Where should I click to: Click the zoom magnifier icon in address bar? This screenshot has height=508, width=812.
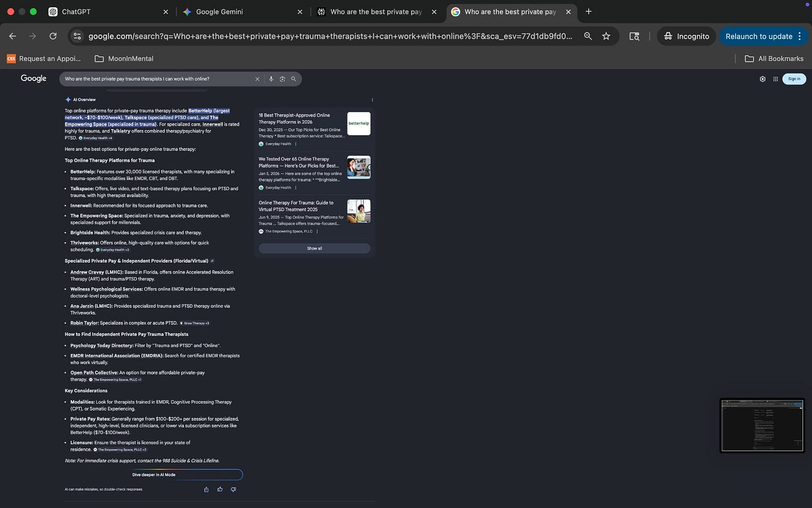[588, 36]
